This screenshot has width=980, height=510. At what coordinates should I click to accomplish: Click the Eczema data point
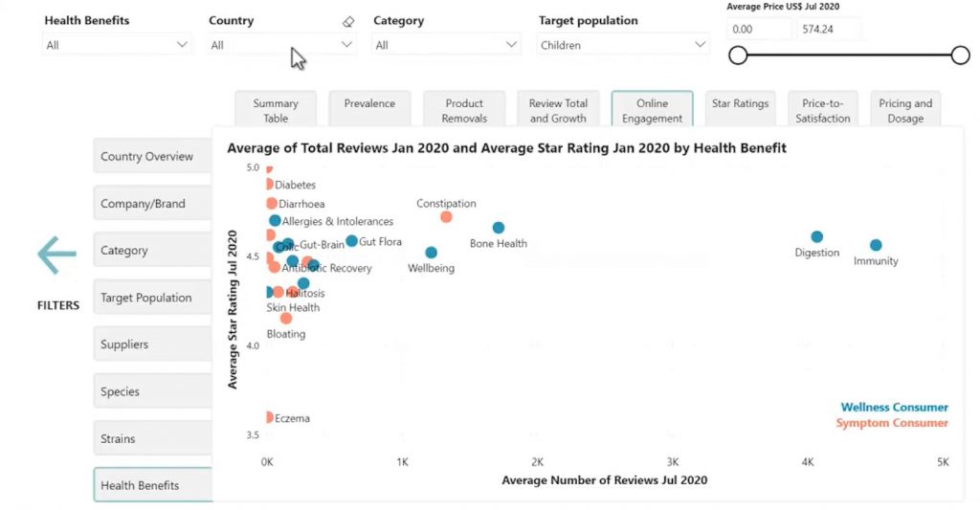[269, 417]
